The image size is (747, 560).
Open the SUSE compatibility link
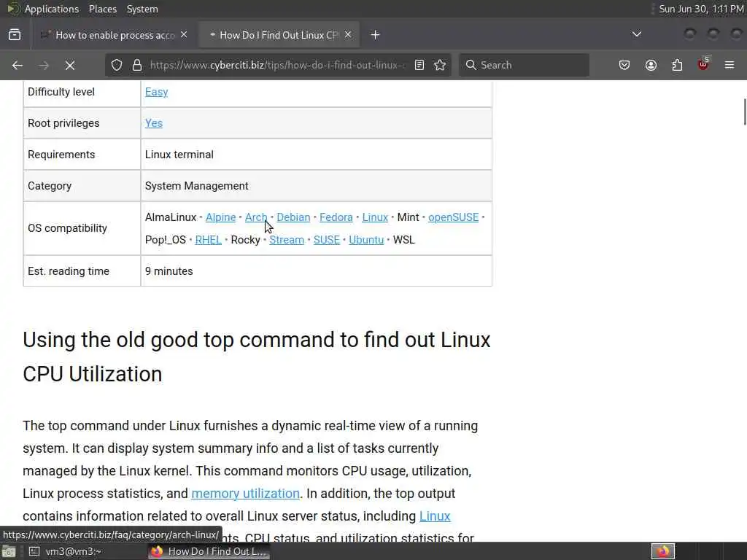326,240
